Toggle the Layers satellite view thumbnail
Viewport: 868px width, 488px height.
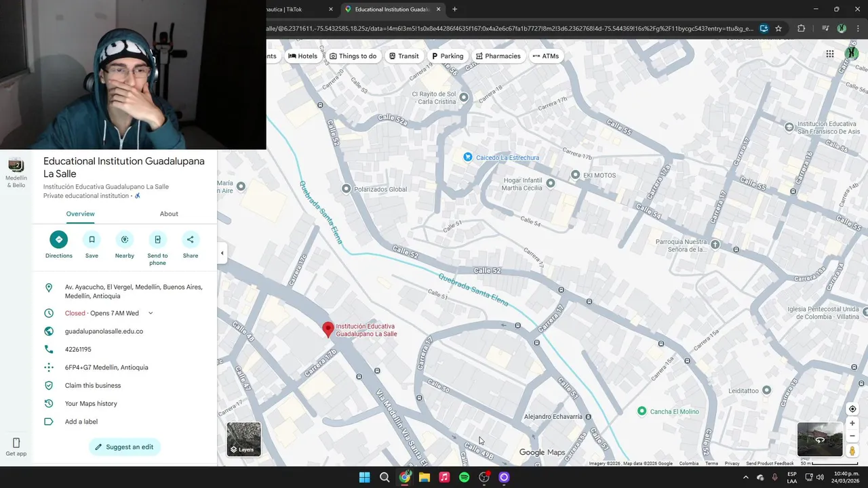click(x=243, y=439)
